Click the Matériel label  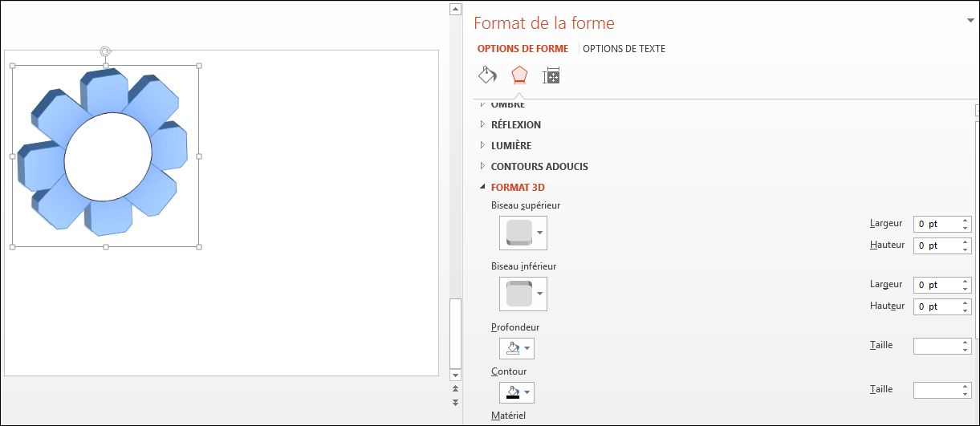[x=508, y=416]
